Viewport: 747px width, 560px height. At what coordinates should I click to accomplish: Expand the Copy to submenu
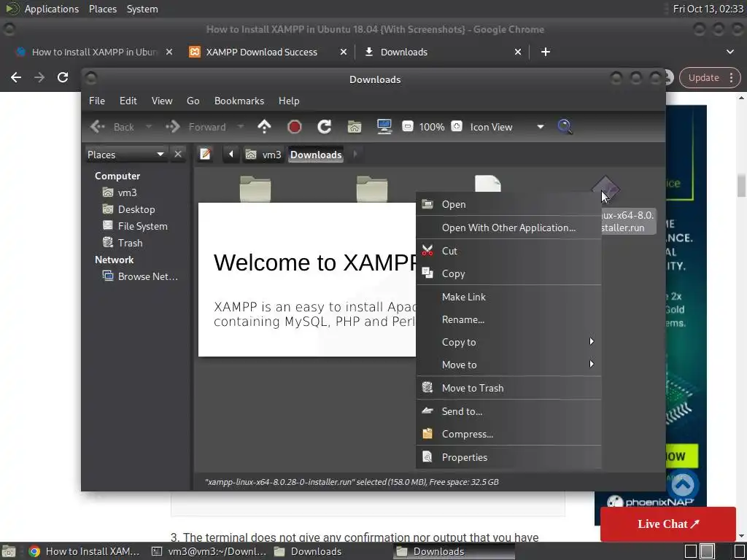(x=508, y=342)
